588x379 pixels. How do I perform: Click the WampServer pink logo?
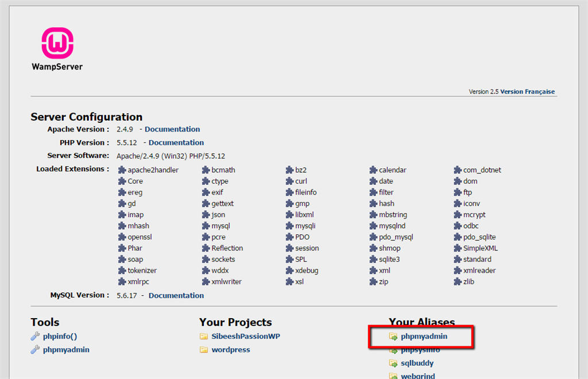coord(57,43)
